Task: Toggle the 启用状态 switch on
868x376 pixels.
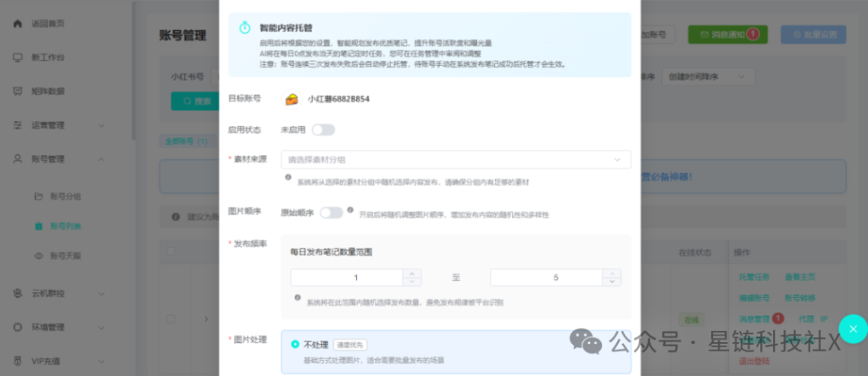Action: click(323, 130)
